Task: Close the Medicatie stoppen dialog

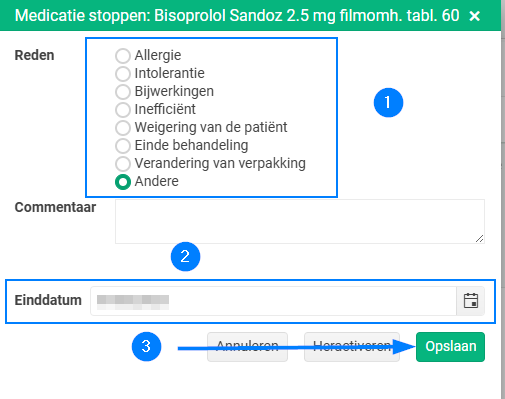Action: (474, 16)
